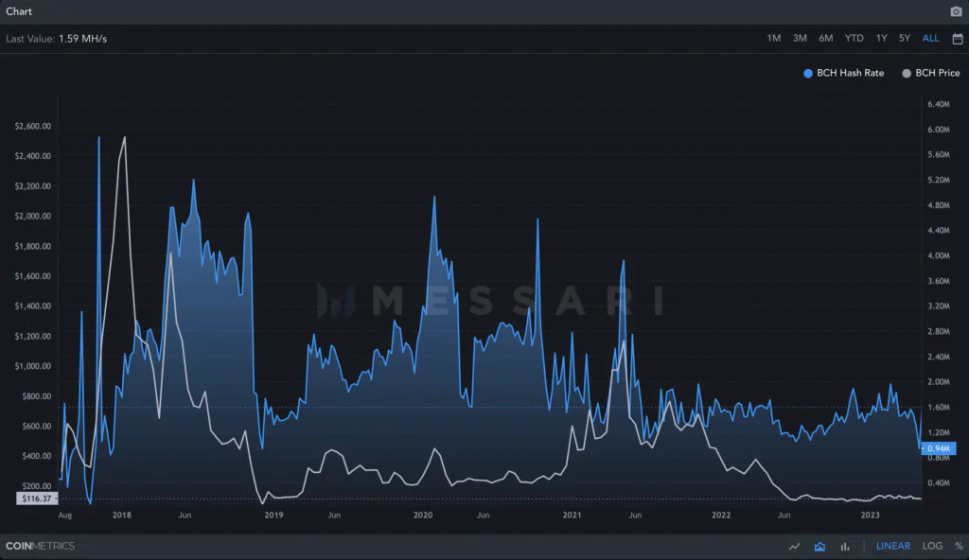Click the 2023 x-axis label
The width and height of the screenshot is (969, 560).
tap(870, 515)
